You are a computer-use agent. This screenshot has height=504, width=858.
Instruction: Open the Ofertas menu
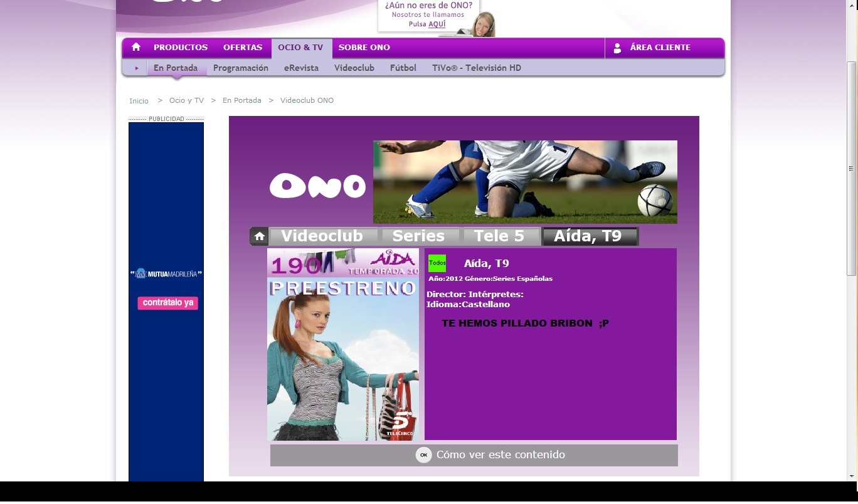pyautogui.click(x=243, y=48)
